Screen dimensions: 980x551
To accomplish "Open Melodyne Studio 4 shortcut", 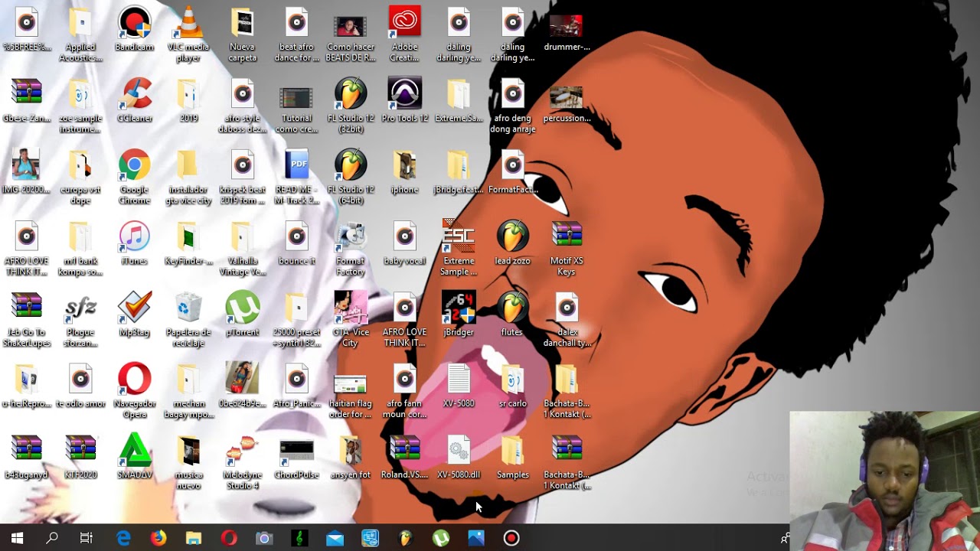I will 243,461.
